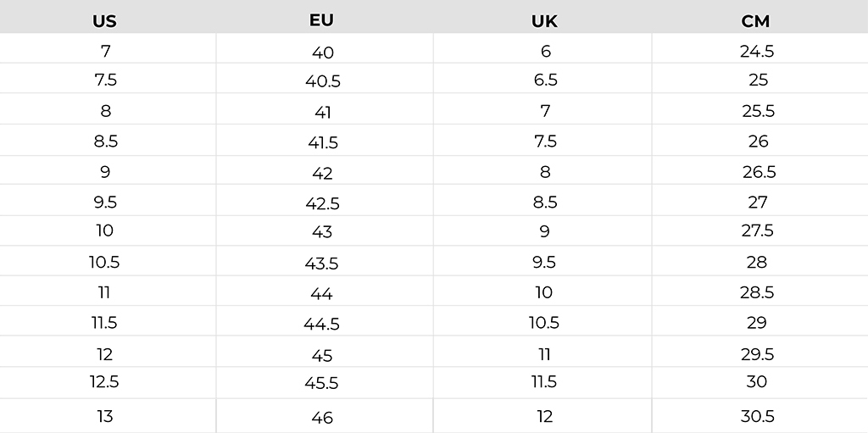Image resolution: width=868 pixels, height=433 pixels.
Task: Select UK size 10.5 cell
Action: coord(544,322)
